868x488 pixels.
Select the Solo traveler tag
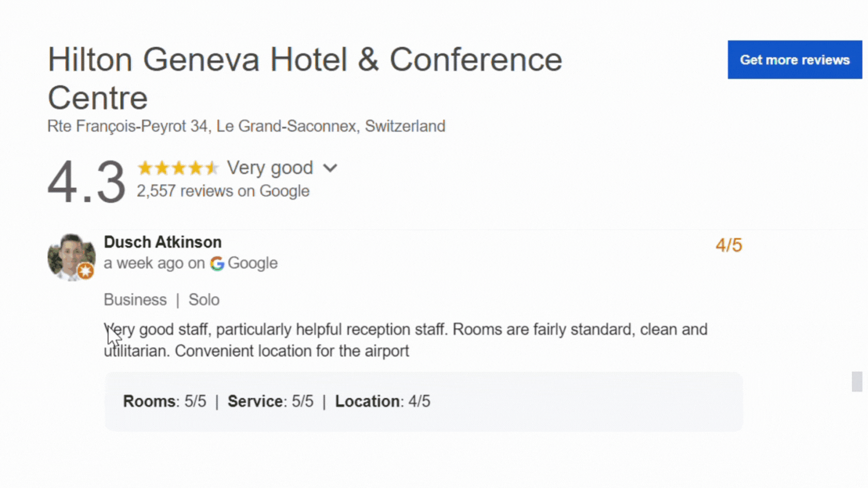[x=204, y=300]
